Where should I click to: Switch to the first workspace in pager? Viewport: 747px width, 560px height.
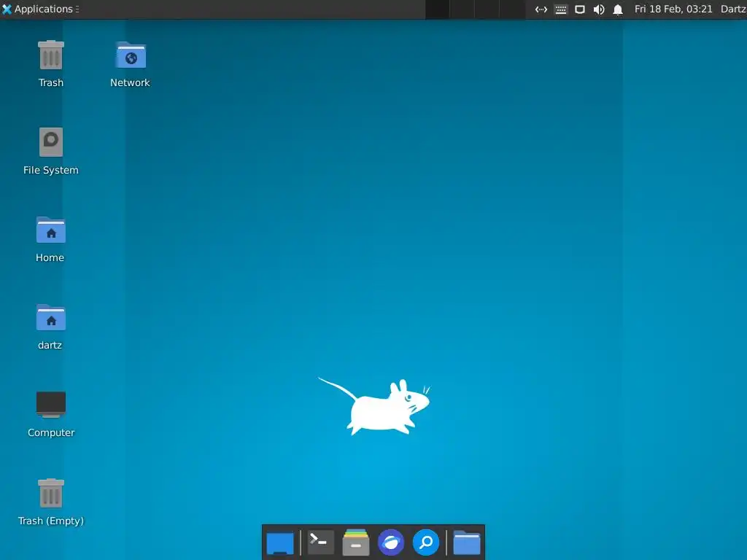click(x=438, y=9)
